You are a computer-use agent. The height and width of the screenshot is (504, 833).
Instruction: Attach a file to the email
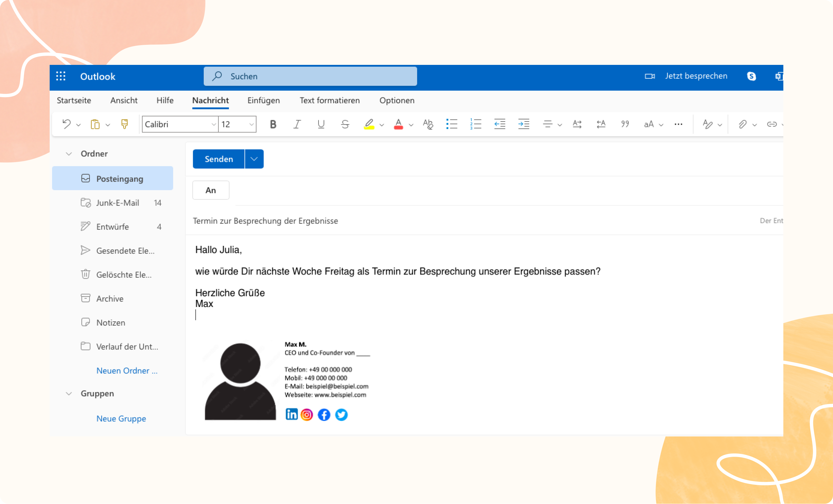(x=742, y=124)
